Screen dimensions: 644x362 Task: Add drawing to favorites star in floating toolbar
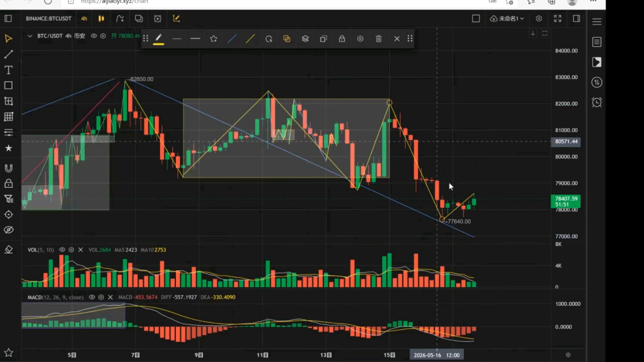pyautogui.click(x=214, y=39)
